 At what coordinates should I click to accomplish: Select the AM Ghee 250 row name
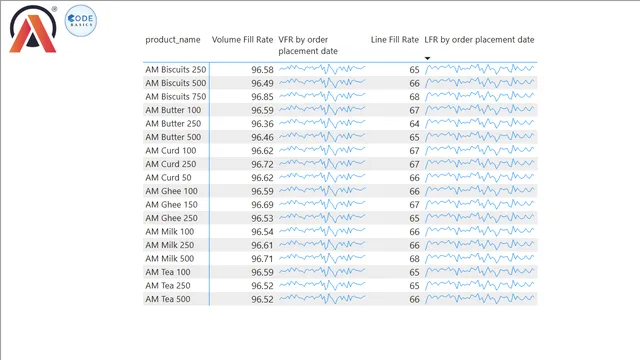click(171, 218)
